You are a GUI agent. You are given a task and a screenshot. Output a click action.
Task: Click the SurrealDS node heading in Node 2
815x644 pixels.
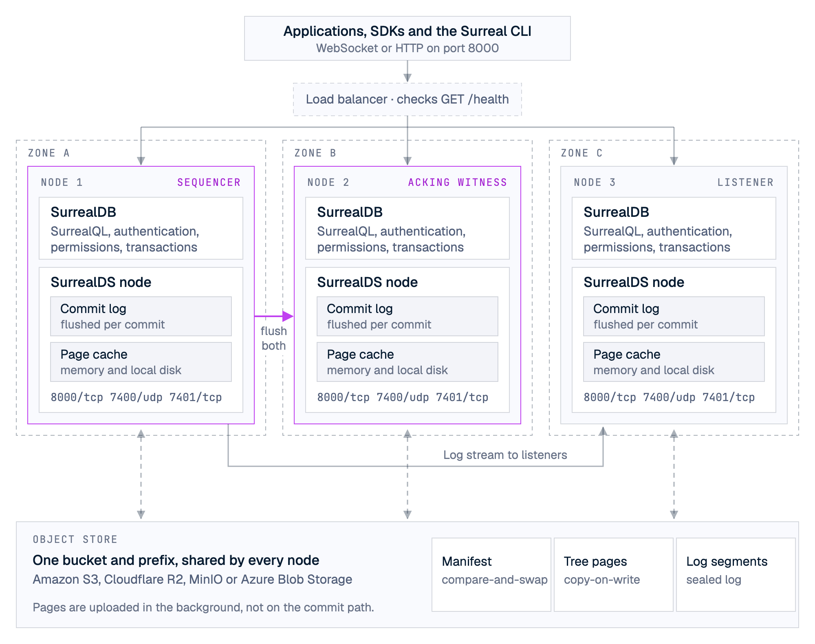tap(368, 282)
